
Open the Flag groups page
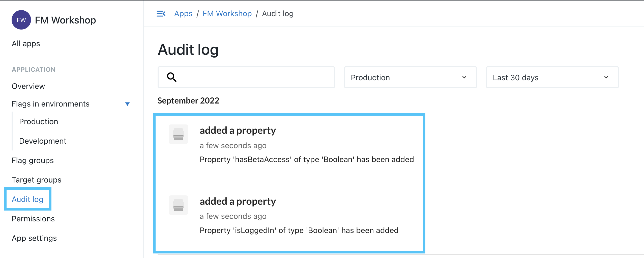pyautogui.click(x=33, y=160)
